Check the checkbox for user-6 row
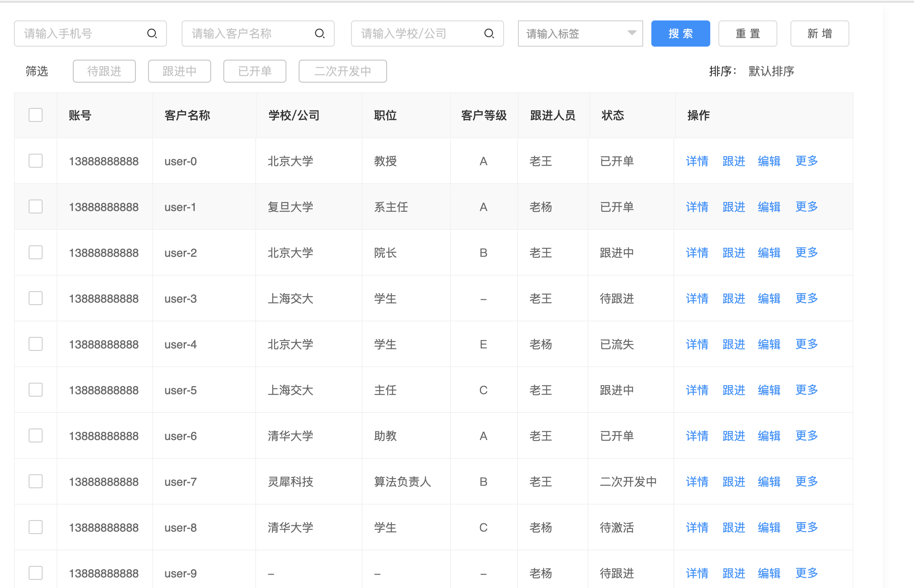Screen dimensions: 914x588 click(36, 435)
